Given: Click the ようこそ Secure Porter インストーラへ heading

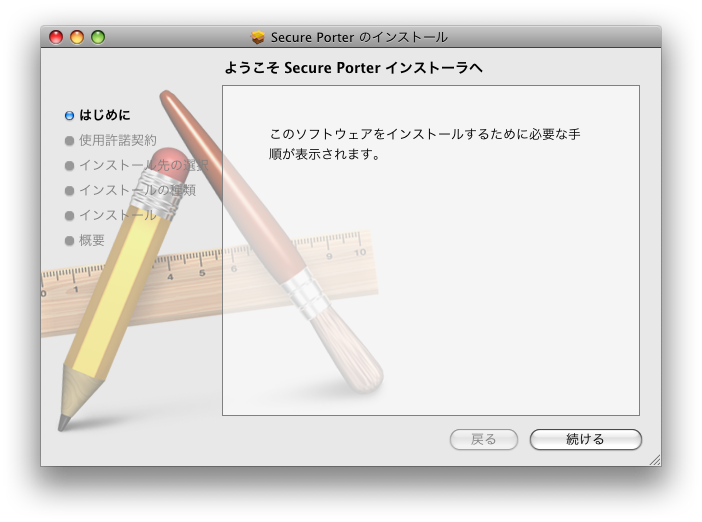Looking at the screenshot, I should coord(353,68).
